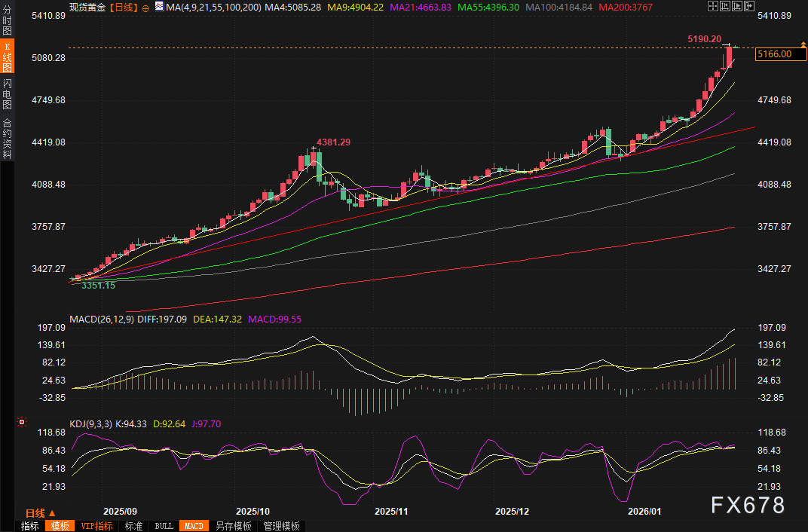Click the small red marker icon beside KDJ panel

[x=22, y=422]
